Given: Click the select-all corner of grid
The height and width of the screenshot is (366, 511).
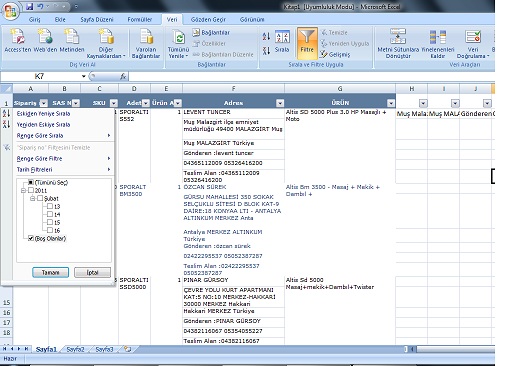Looking at the screenshot, I should click(x=6, y=89).
